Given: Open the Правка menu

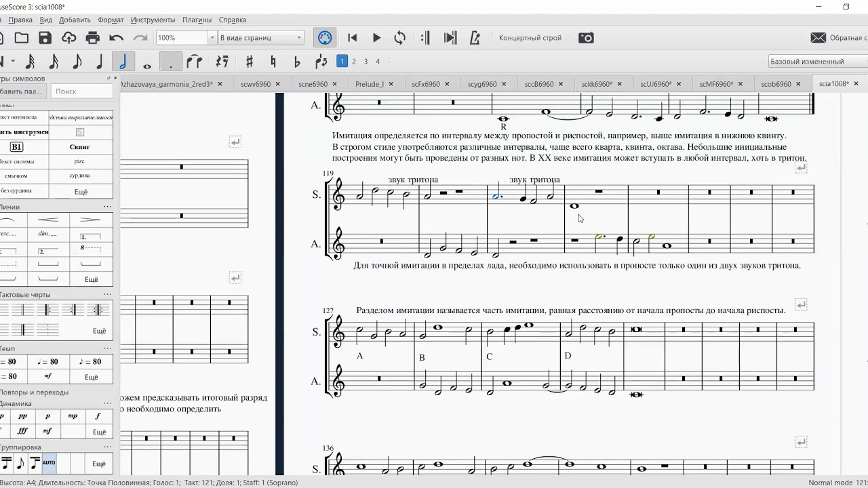Looking at the screenshot, I should (x=20, y=20).
